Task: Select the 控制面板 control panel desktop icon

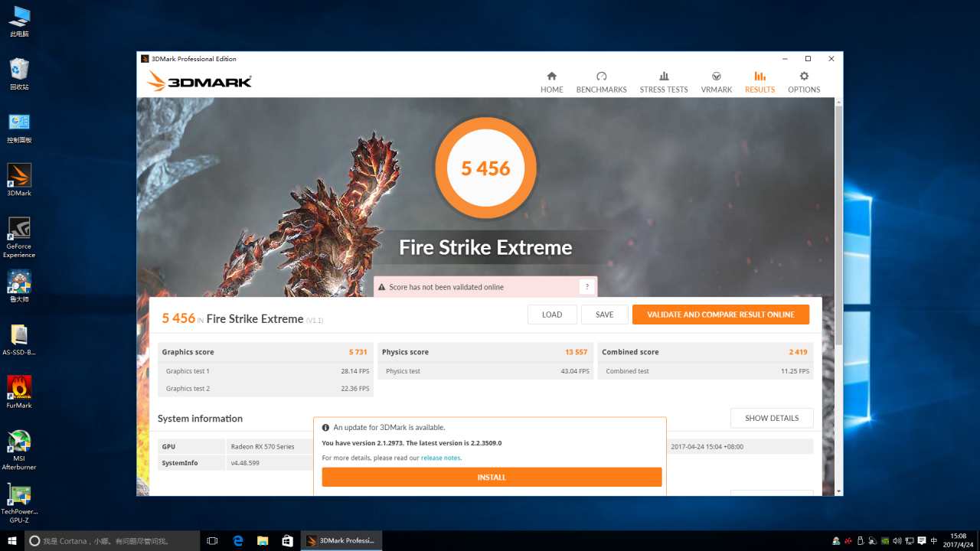Action: (x=19, y=128)
